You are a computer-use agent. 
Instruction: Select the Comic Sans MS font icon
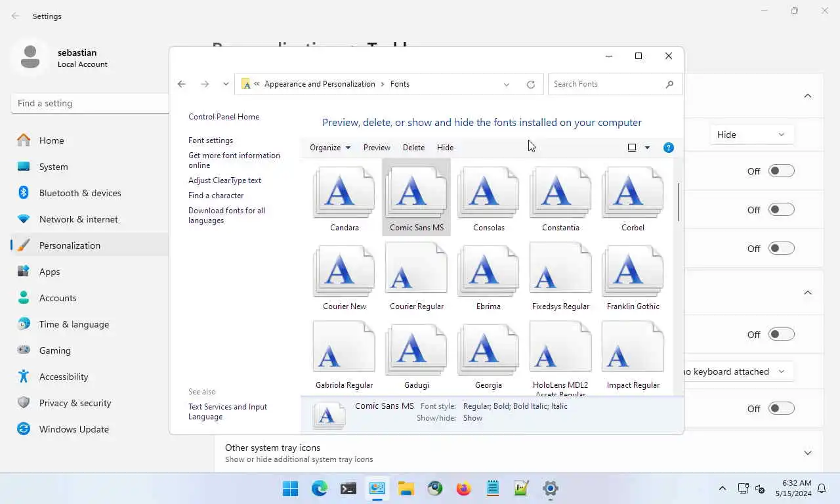pos(417,192)
